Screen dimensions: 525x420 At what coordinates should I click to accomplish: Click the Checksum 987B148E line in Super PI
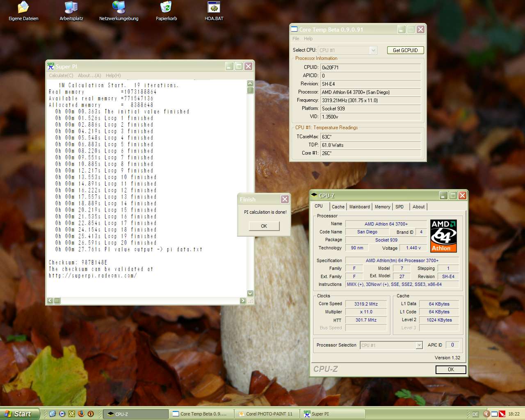(x=78, y=262)
